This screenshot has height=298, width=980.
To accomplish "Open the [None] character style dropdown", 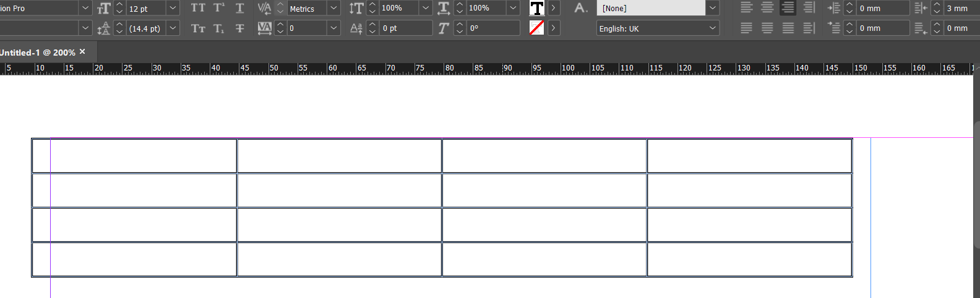I will [713, 8].
